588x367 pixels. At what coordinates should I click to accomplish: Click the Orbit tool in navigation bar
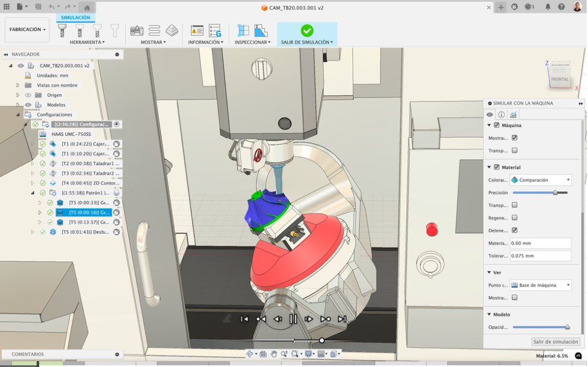click(250, 354)
